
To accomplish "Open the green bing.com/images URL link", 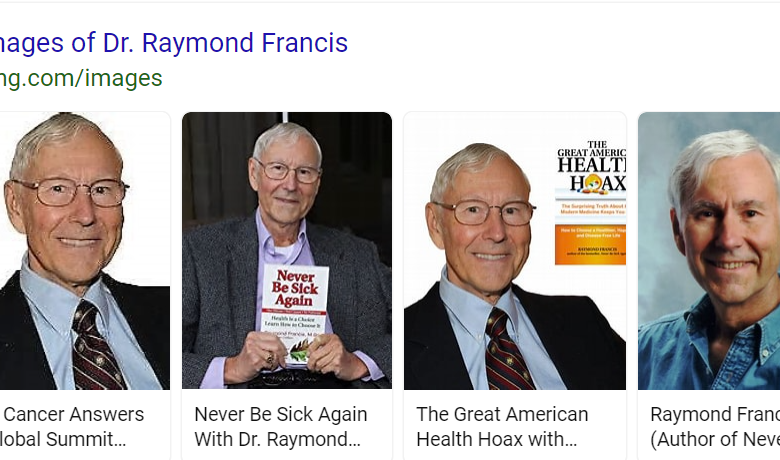I will pos(81,78).
